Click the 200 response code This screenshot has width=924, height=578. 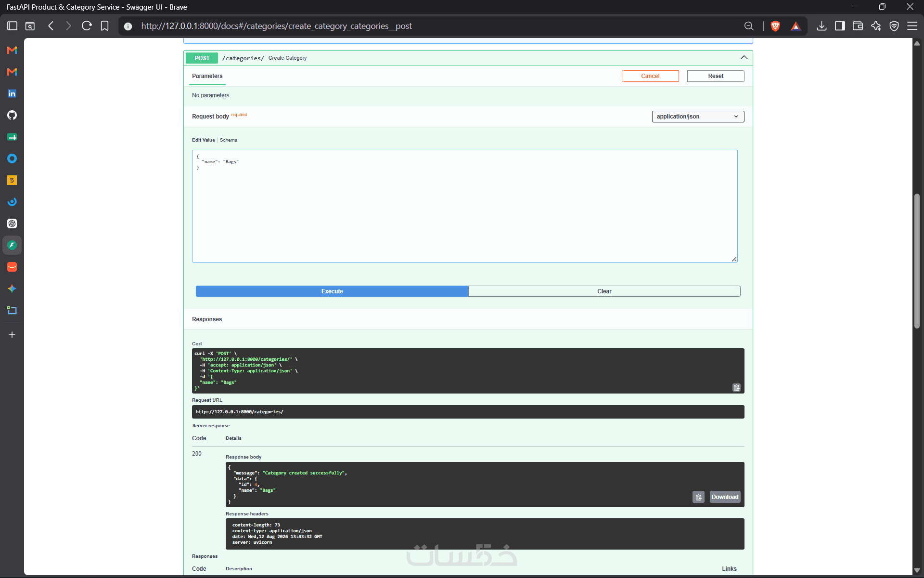(197, 454)
